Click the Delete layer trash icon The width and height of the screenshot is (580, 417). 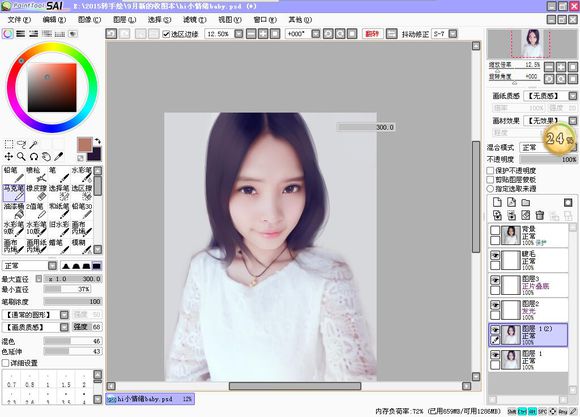540,215
